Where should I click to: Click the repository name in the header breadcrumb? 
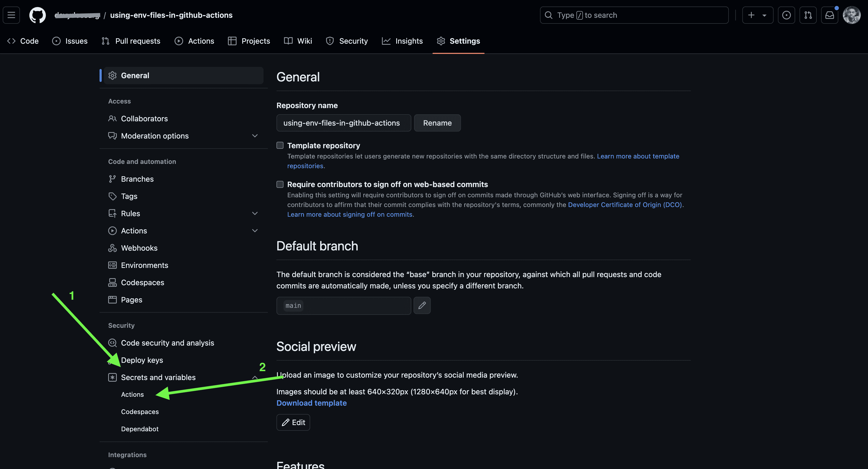pyautogui.click(x=171, y=15)
